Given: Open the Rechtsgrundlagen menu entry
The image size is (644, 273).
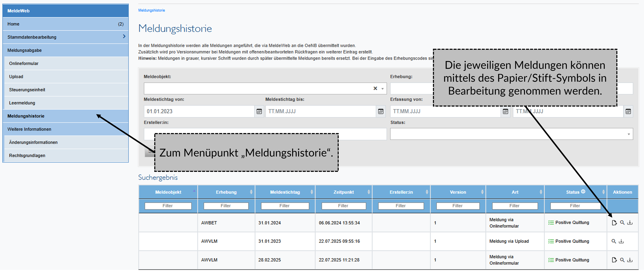Looking at the screenshot, I should click(27, 155).
